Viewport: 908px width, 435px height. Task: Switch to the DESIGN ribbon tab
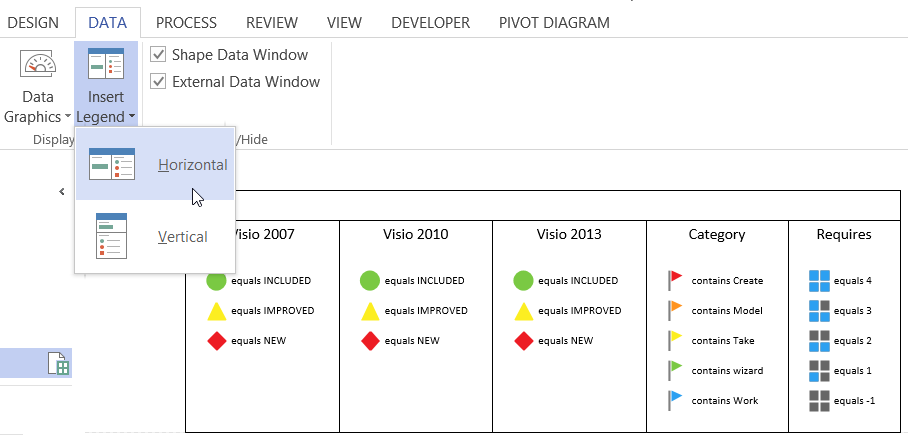(33, 23)
